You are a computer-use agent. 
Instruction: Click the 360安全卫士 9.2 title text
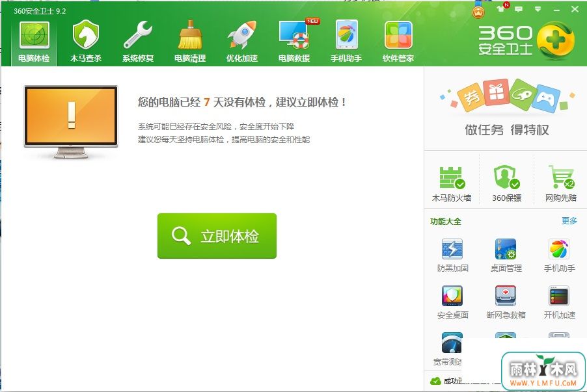(x=40, y=11)
